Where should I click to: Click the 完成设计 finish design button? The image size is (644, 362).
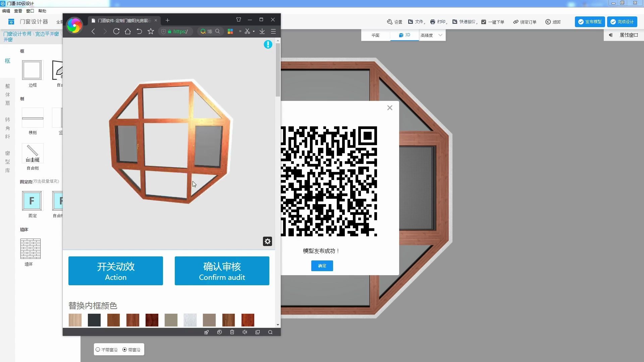622,22
